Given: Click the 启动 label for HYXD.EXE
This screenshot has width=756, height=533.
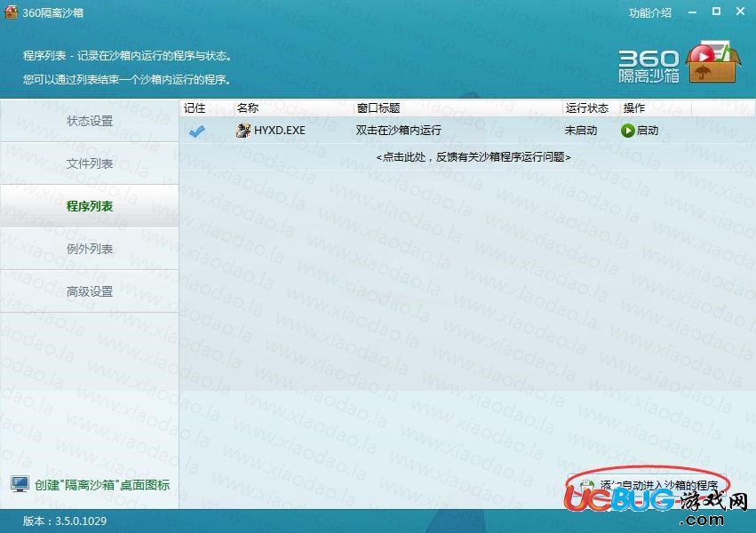Looking at the screenshot, I should [x=647, y=130].
